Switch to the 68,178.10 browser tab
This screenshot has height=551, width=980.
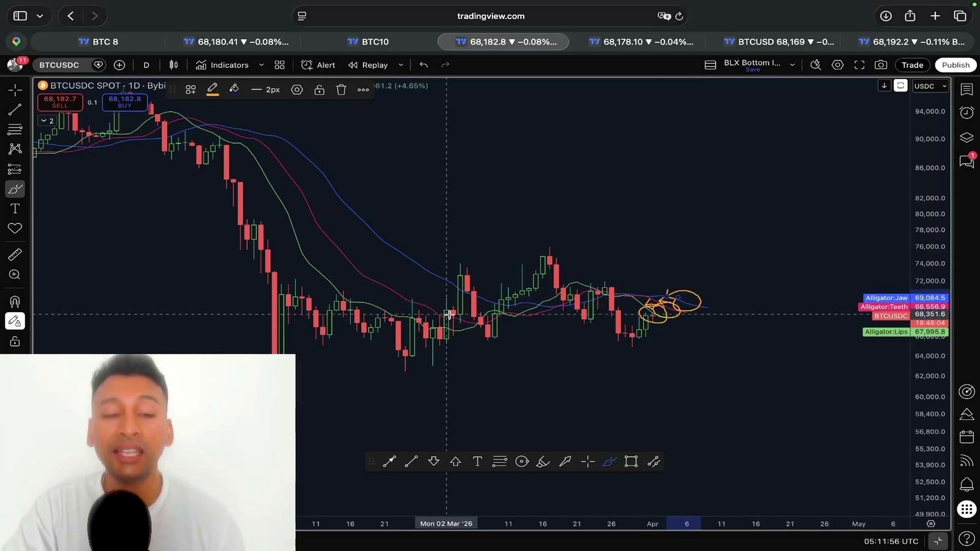pyautogui.click(x=641, y=42)
